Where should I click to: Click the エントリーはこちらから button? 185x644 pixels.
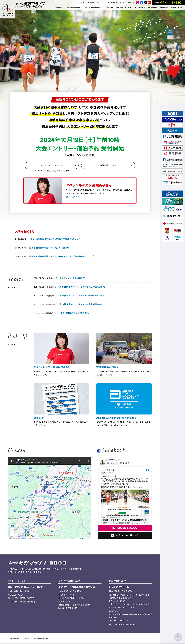coord(52,165)
